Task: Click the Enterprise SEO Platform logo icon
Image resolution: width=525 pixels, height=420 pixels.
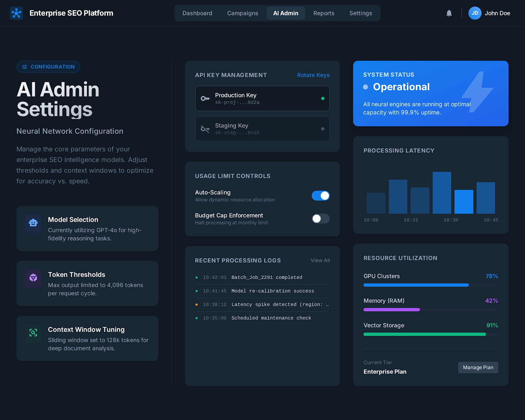Action: coord(16,13)
